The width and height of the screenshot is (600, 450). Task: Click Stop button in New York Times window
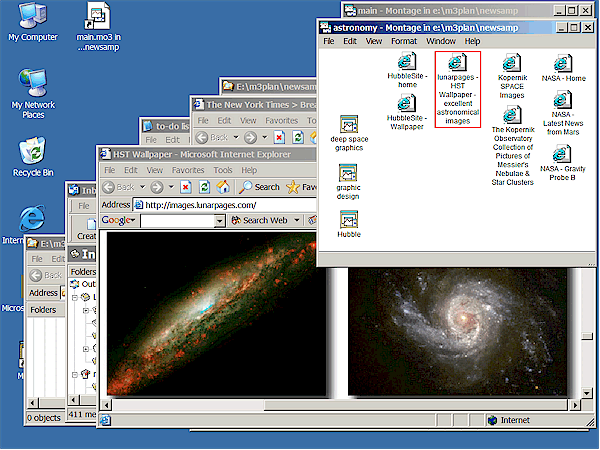(279, 137)
